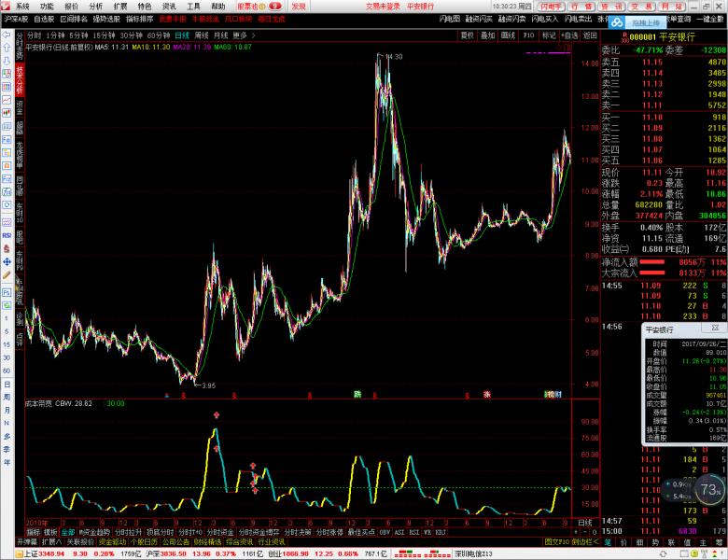Click the down arrow icon in the left toolbar
The width and height of the screenshot is (728, 560).
coord(7,61)
